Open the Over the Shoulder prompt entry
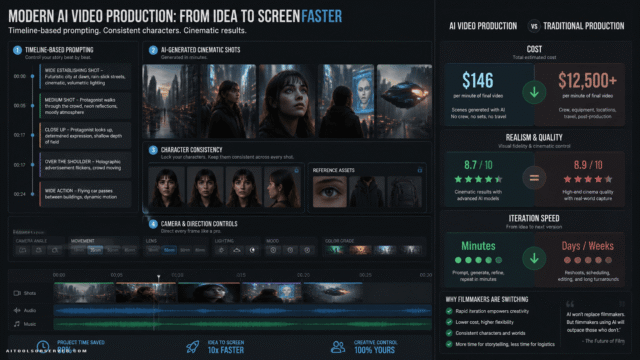The width and height of the screenshot is (640, 360). [x=85, y=164]
